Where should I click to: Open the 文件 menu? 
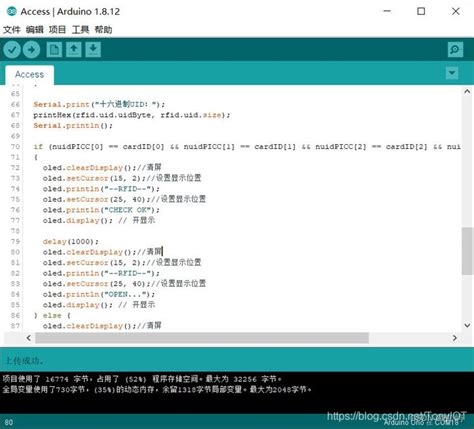pos(12,30)
